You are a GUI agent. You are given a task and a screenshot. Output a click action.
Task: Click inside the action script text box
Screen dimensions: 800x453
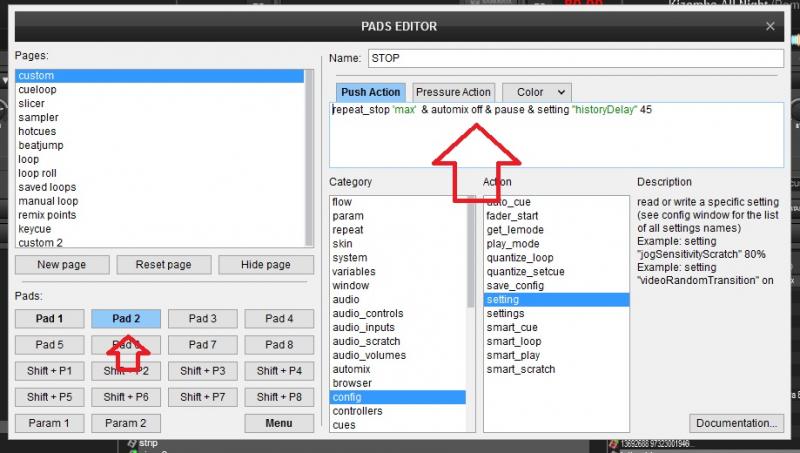pos(555,140)
